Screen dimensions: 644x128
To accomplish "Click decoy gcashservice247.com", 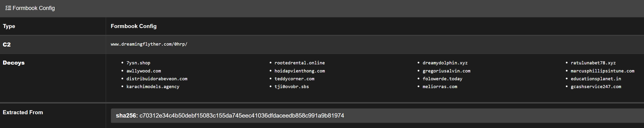I will 596,87.
